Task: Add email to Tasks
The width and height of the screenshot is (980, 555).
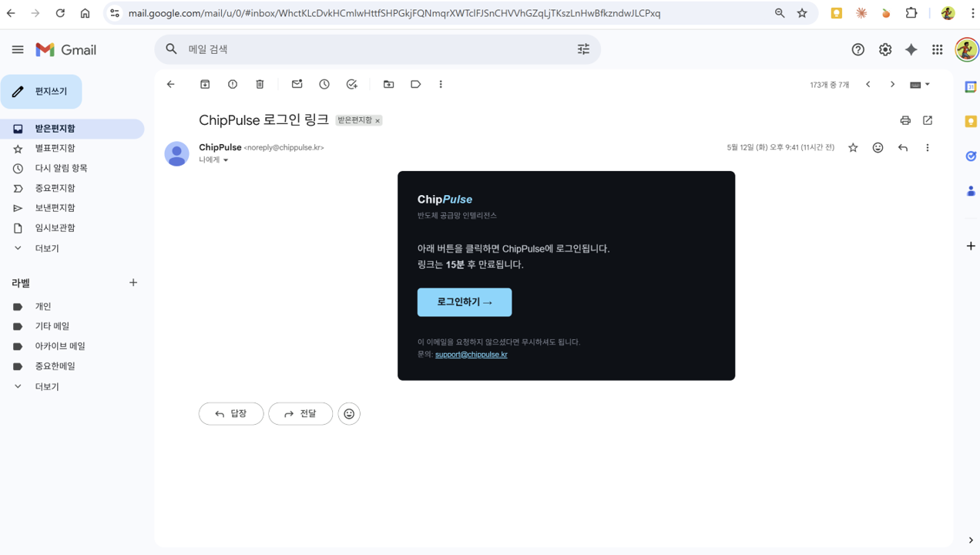Action: pos(352,84)
